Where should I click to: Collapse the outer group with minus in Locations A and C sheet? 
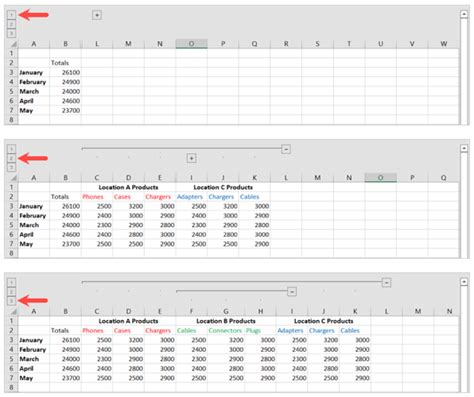[x=286, y=149]
